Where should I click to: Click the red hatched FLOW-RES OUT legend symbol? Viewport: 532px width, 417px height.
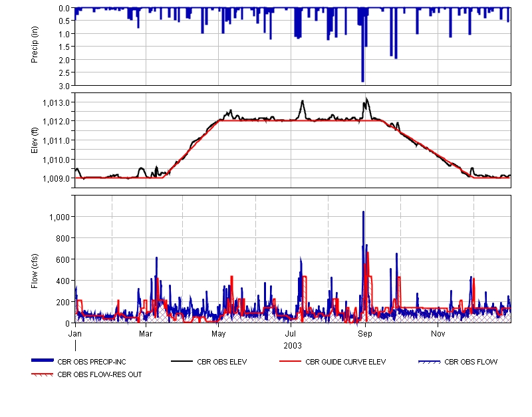(x=43, y=374)
